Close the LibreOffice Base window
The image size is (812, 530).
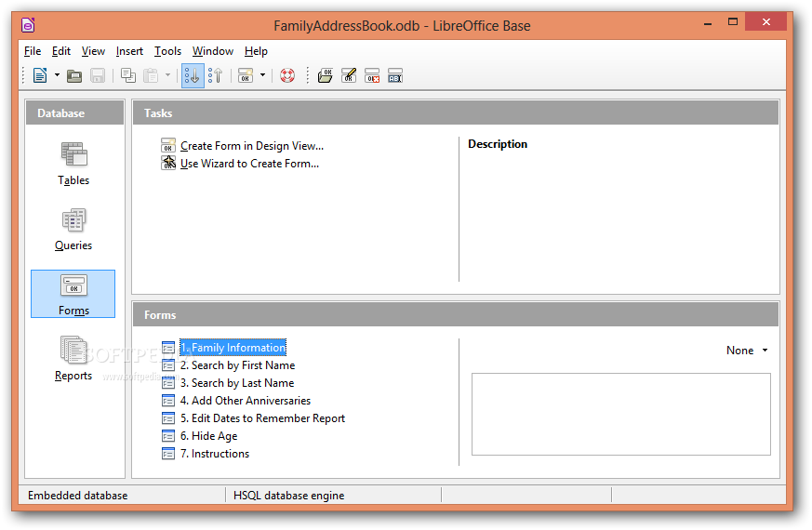[766, 21]
